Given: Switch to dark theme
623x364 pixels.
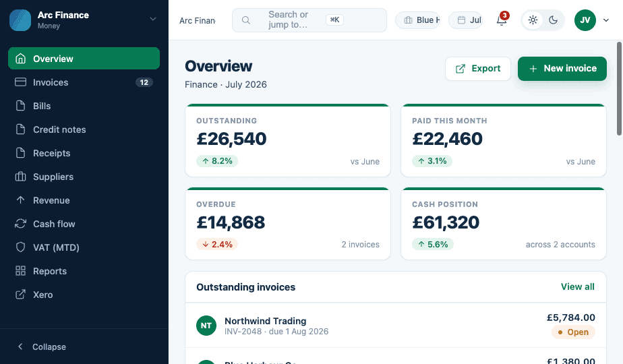Looking at the screenshot, I should click(553, 20).
